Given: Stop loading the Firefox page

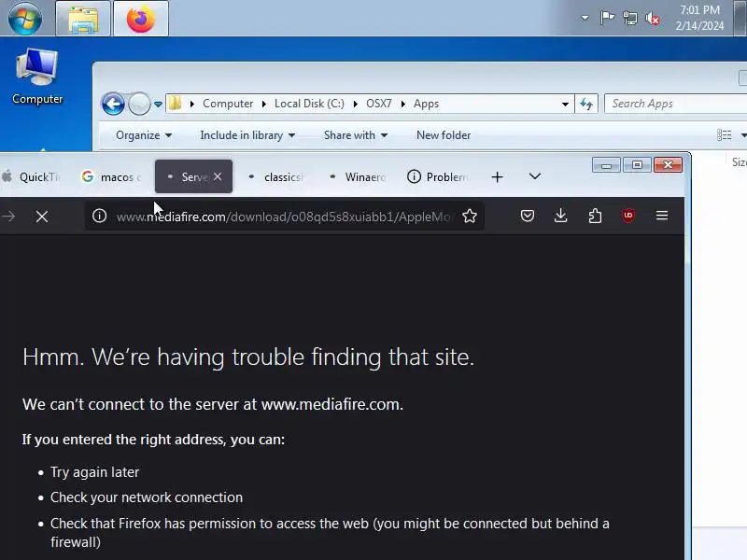Looking at the screenshot, I should click(42, 217).
